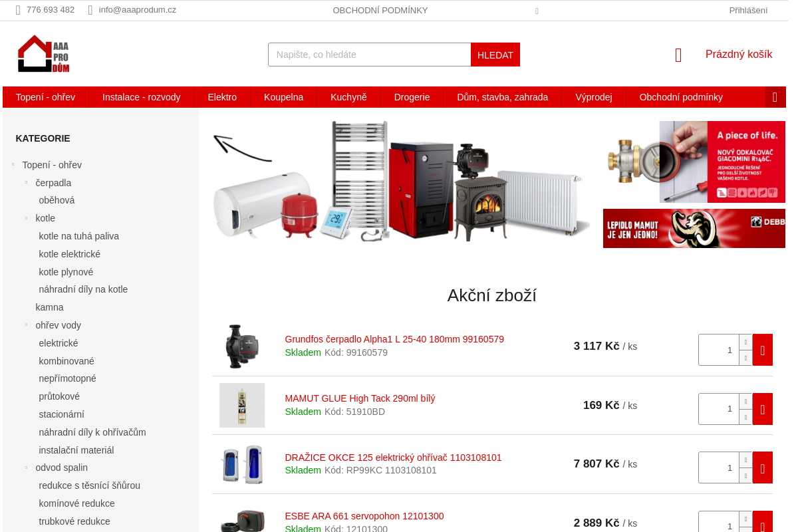Add MAMUT GLUE High Tack to cart

pyautogui.click(x=762, y=409)
